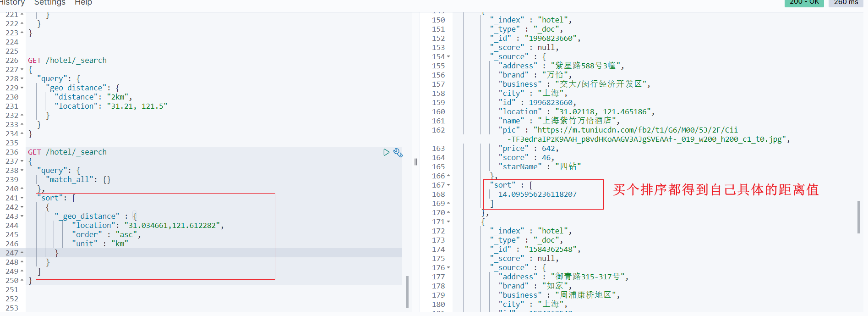Image resolution: width=868 pixels, height=316 pixels.
Task: Click fold marker at editor line 250
Action: pyautogui.click(x=22, y=280)
